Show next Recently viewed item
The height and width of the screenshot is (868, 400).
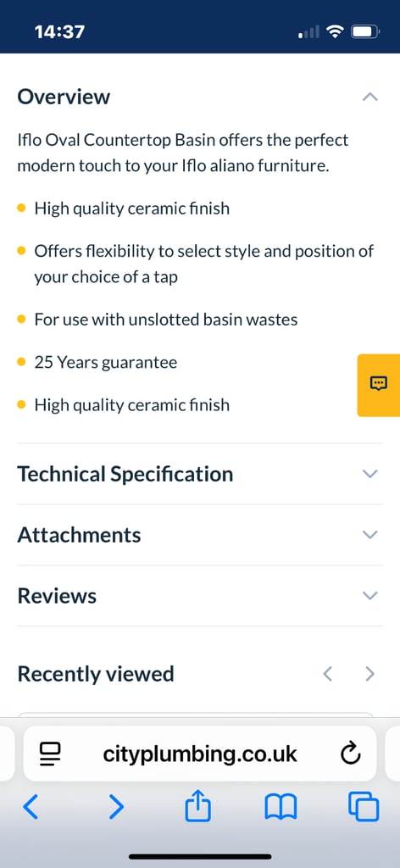370,674
